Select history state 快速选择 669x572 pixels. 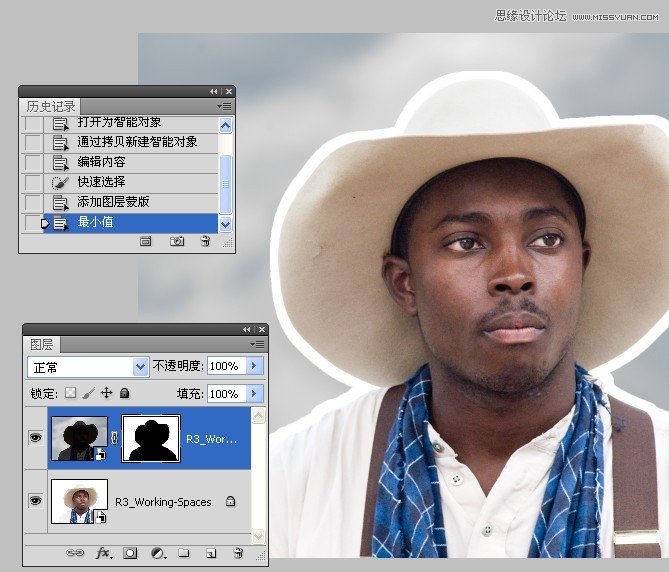[131, 183]
